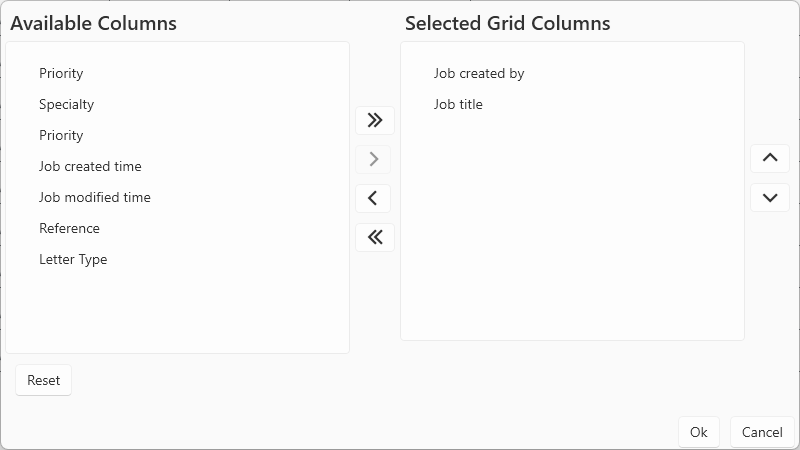Cancel the column selection dialog

(762, 432)
